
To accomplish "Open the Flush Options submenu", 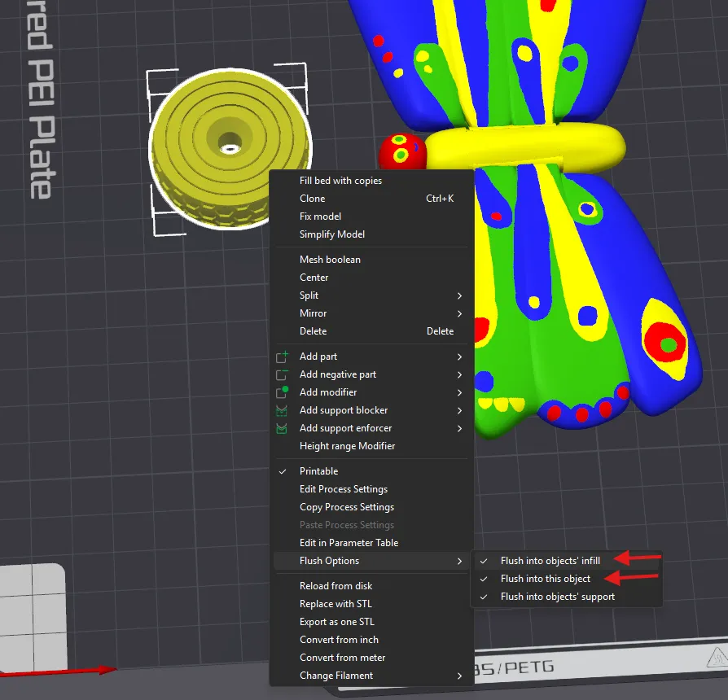I will (x=330, y=561).
